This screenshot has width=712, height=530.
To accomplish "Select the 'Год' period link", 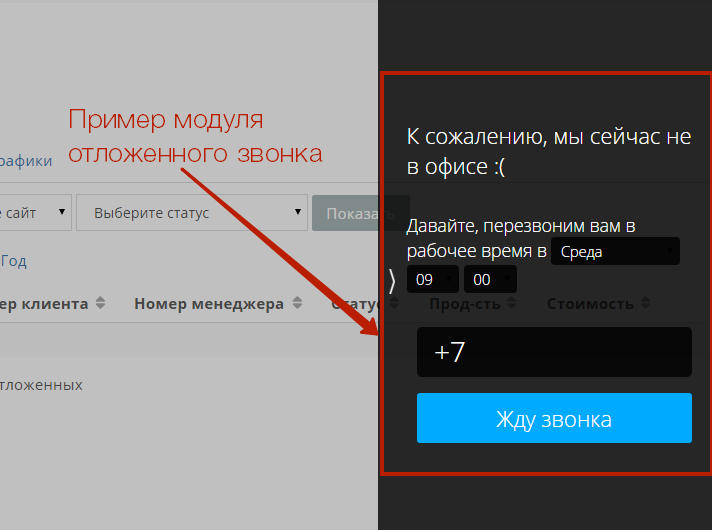I will [x=14, y=261].
